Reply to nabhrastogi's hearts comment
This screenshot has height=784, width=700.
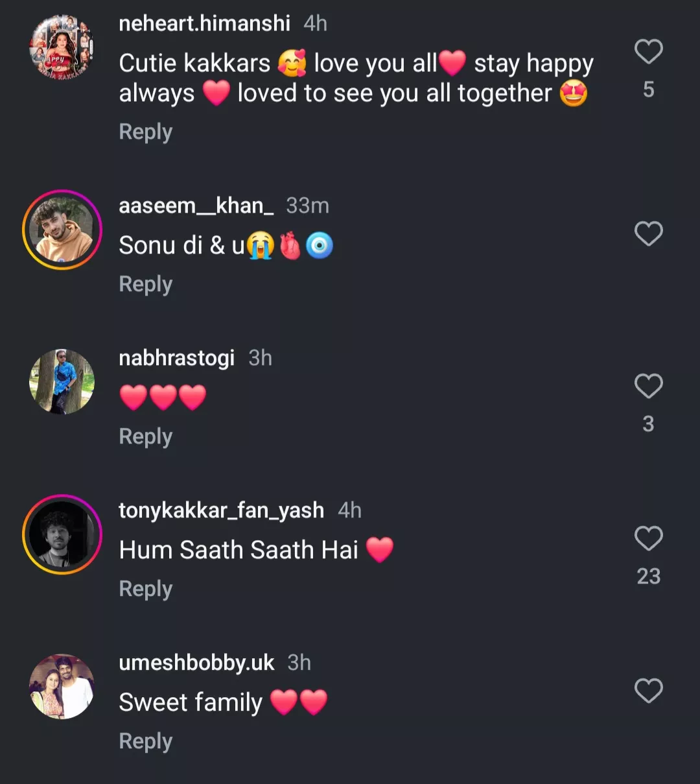[146, 436]
